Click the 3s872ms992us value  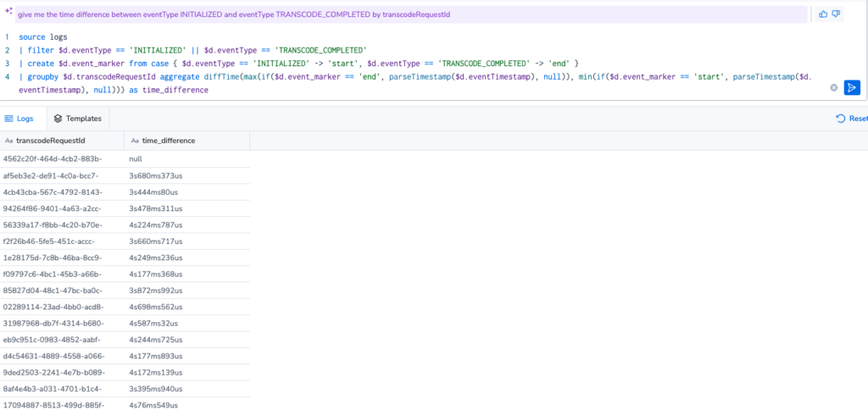coord(156,291)
